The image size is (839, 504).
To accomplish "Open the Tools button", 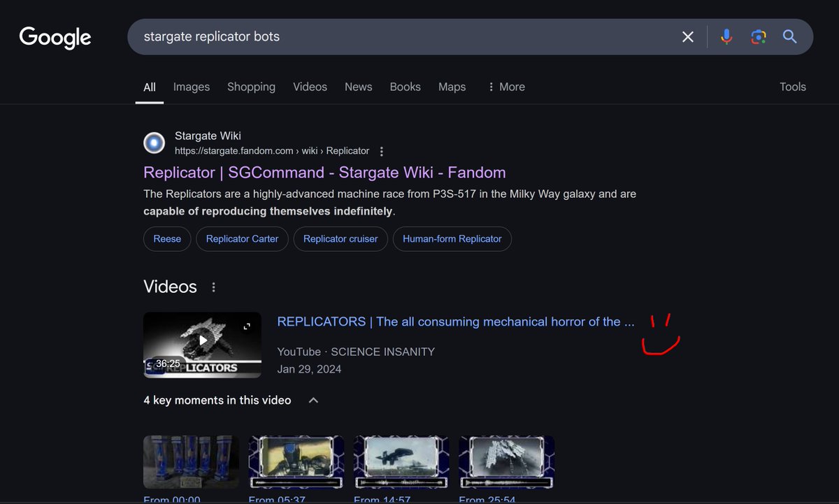I will pyautogui.click(x=793, y=87).
